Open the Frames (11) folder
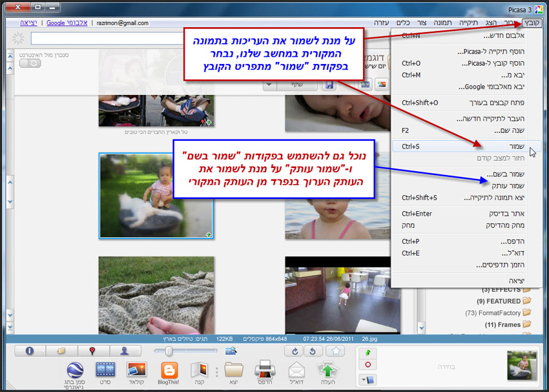Image resolution: width=549 pixels, height=392 pixels. point(508,325)
